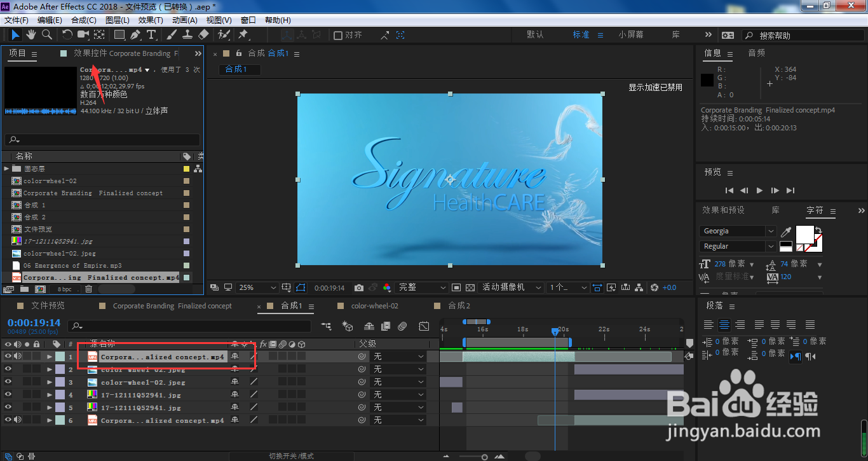Screen dimensions: 868x461
Task: Click the reset exposure icon in viewer
Action: 654,287
